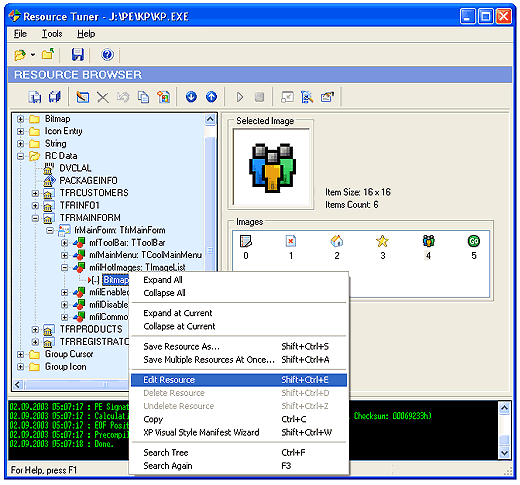Click the copy pages toolbar icon
This screenshot has width=520, height=485.
[143, 97]
